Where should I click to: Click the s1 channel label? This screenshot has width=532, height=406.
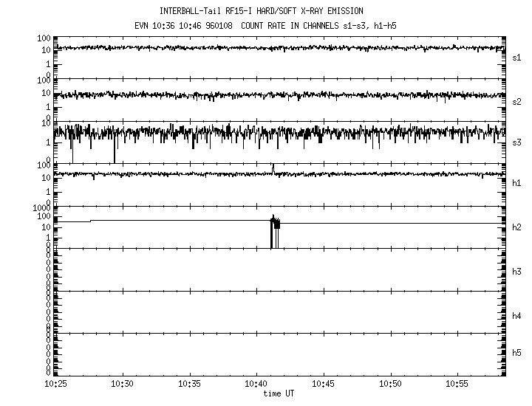516,57
